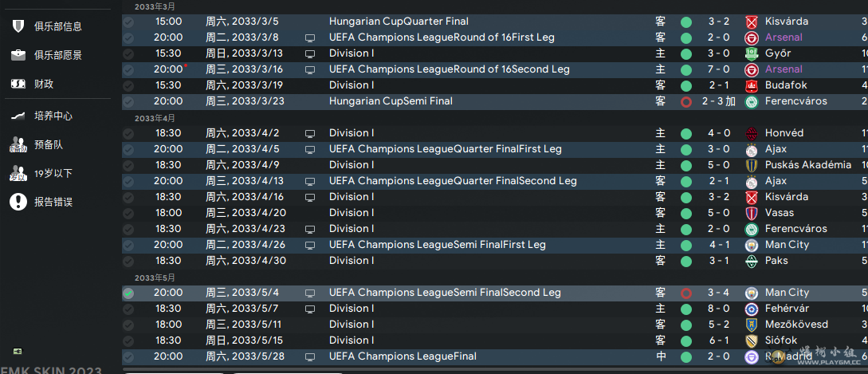Click TV broadcast icon for 2033/3/8 Arsenal match

[x=310, y=37]
